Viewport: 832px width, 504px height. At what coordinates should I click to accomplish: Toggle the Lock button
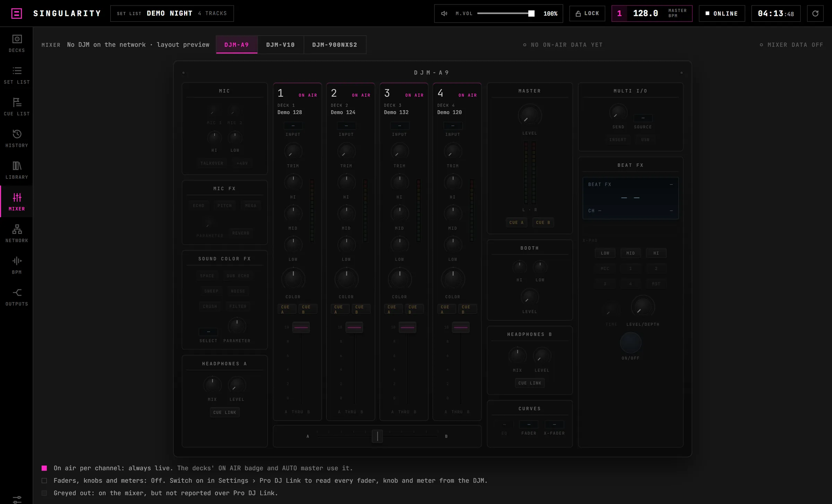pos(587,14)
